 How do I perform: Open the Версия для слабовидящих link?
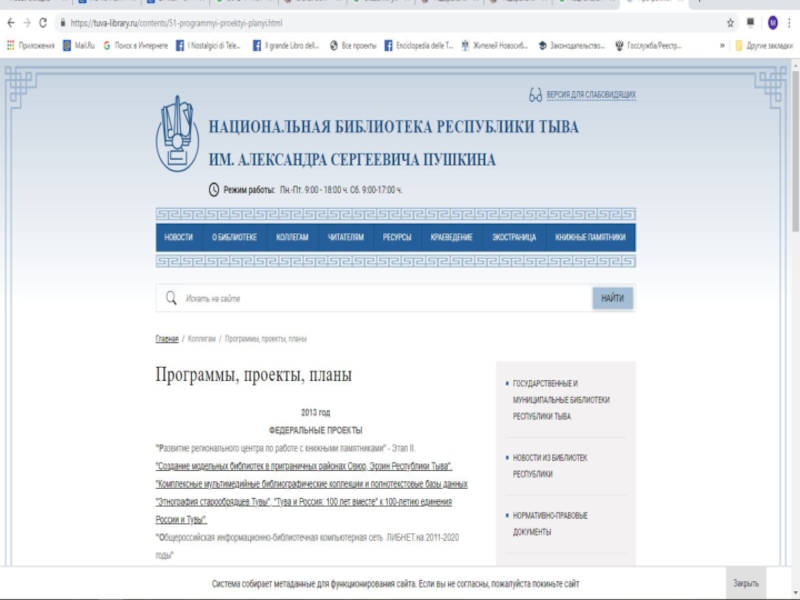coord(591,95)
